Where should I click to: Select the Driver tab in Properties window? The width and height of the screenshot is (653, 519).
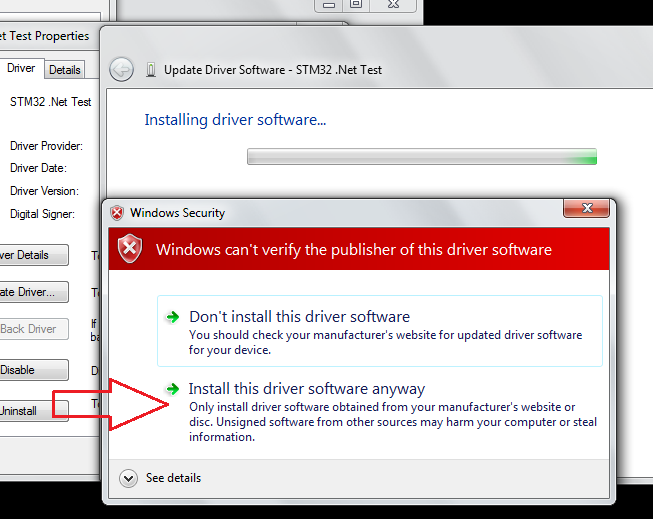click(x=21, y=68)
